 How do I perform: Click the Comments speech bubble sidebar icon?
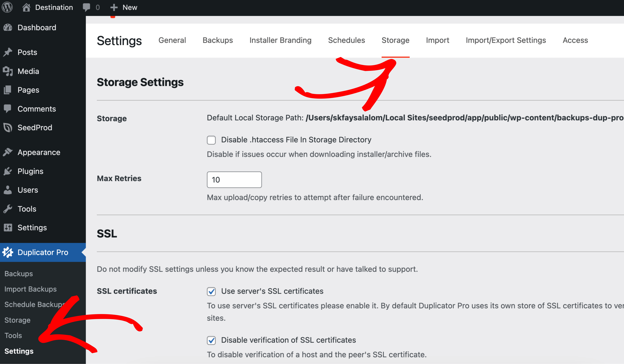tap(8, 109)
